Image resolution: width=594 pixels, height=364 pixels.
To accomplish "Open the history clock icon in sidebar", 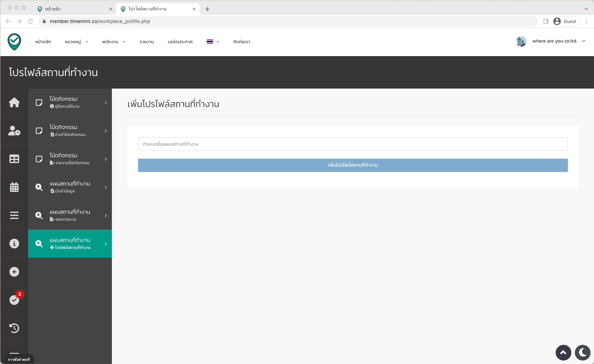I will [x=14, y=328].
